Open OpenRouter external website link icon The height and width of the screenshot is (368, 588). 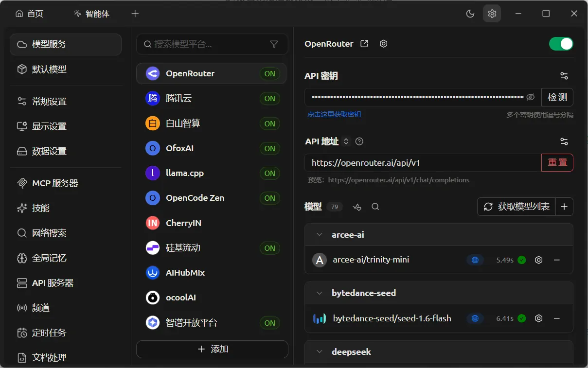(x=364, y=44)
